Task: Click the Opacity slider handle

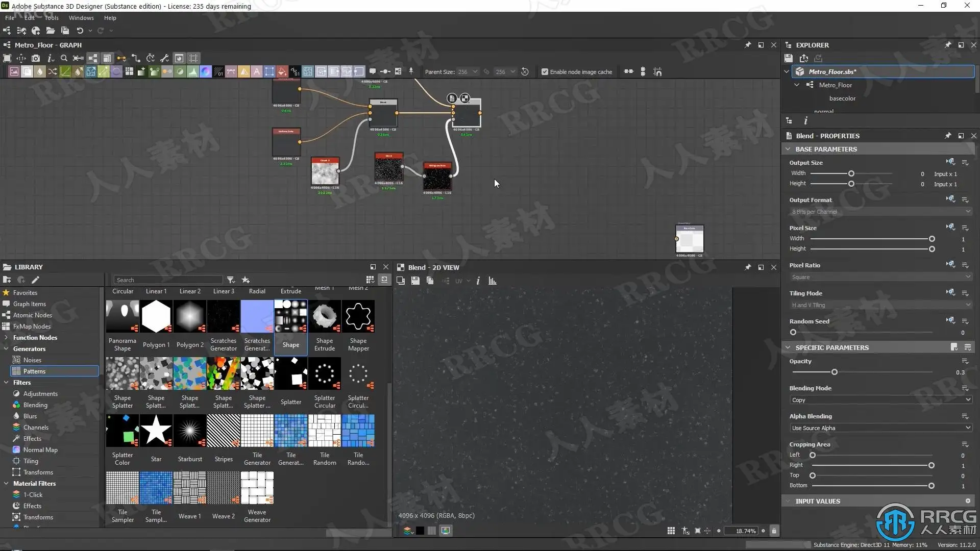Action: 834,372
